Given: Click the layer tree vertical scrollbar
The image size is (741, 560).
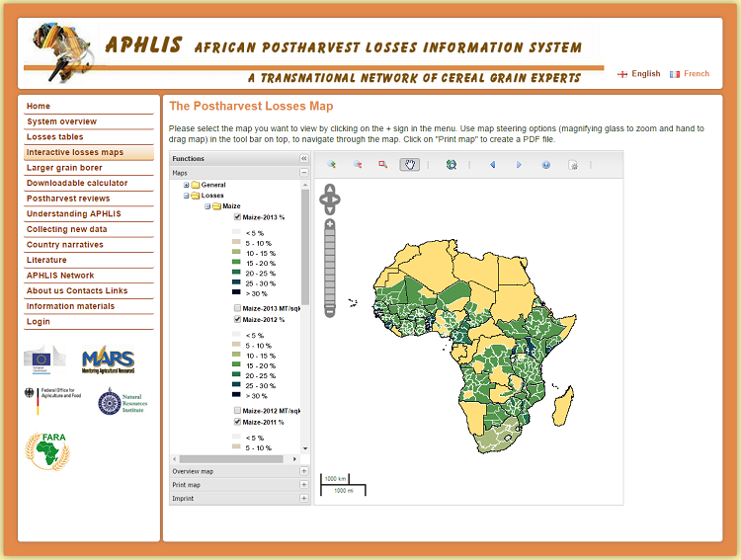Looking at the screenshot, I should tap(305, 247).
